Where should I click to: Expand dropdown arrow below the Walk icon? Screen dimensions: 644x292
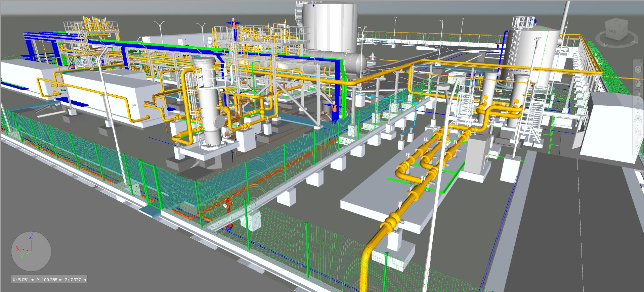tap(638, 137)
